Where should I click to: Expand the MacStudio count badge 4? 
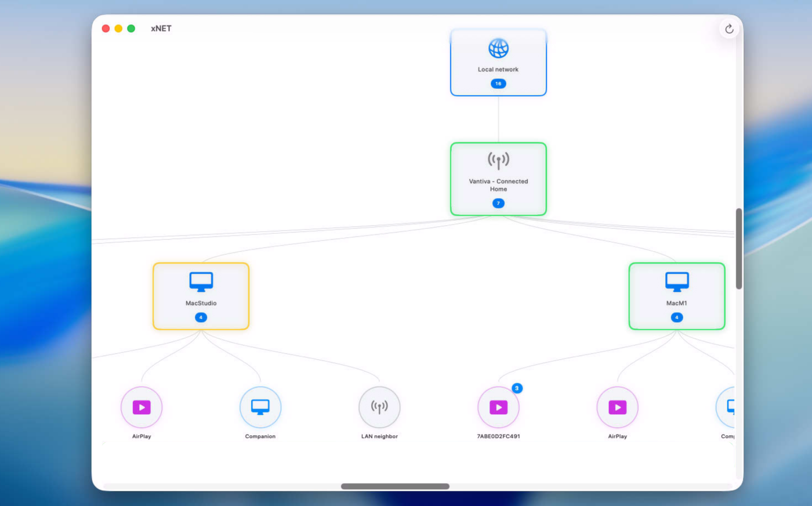(x=201, y=317)
